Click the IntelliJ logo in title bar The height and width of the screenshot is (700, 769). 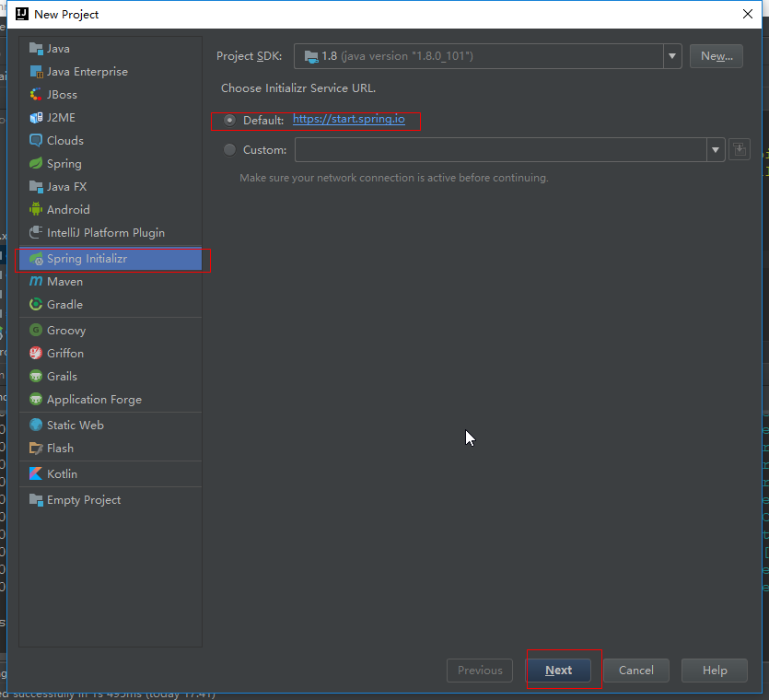pyautogui.click(x=22, y=14)
